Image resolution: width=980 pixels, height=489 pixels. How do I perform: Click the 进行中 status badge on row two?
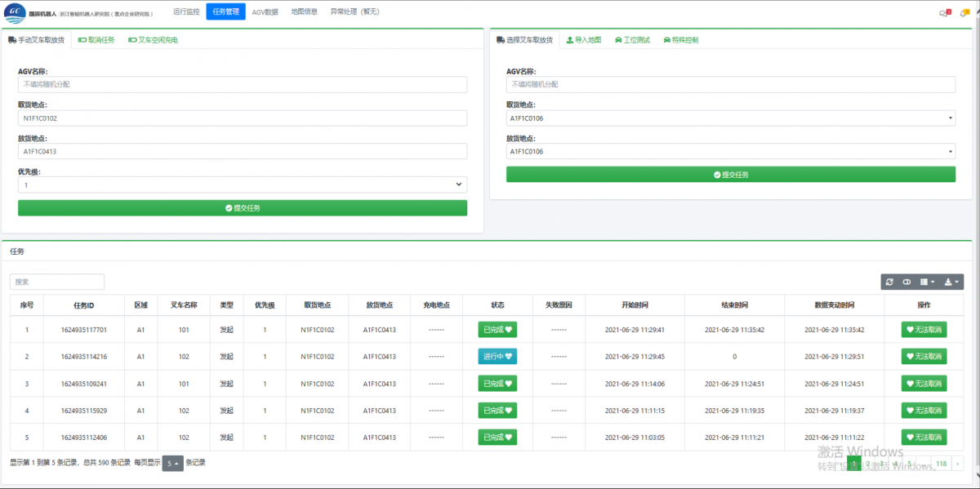tap(497, 357)
